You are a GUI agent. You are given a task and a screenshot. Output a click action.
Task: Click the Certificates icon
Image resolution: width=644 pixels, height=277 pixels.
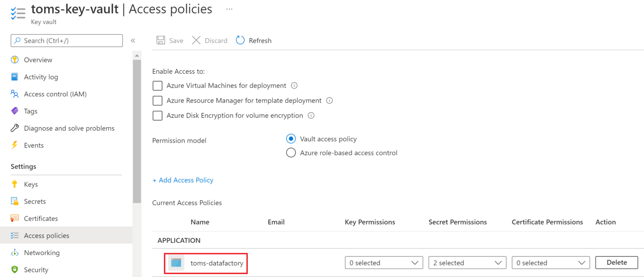pos(16,218)
